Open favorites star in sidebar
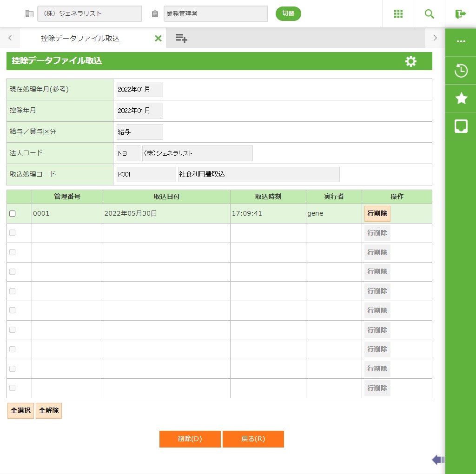 pyautogui.click(x=461, y=99)
